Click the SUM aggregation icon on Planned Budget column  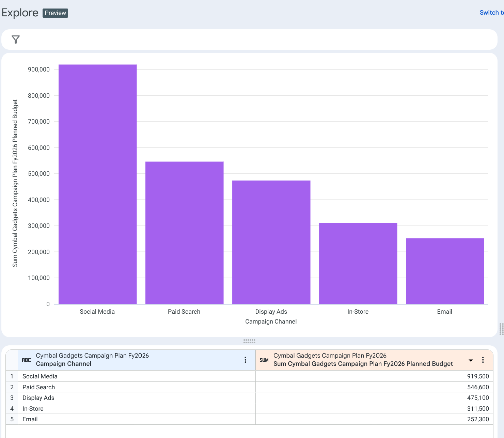tap(264, 360)
